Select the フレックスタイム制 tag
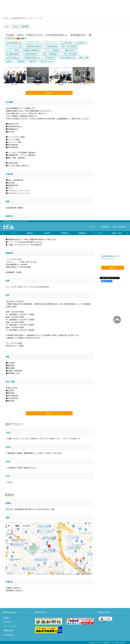This screenshot has width=130, height=644. pyautogui.click(x=14, y=46)
